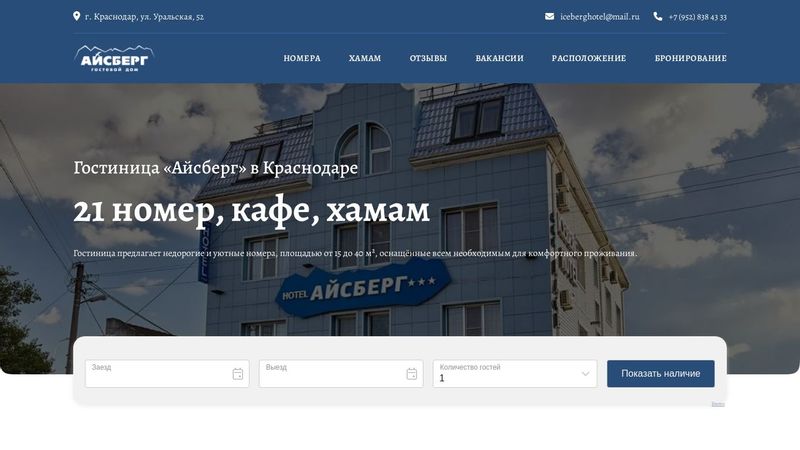Expand the guest count chevron arrow
The width and height of the screenshot is (800, 450).
585,374
